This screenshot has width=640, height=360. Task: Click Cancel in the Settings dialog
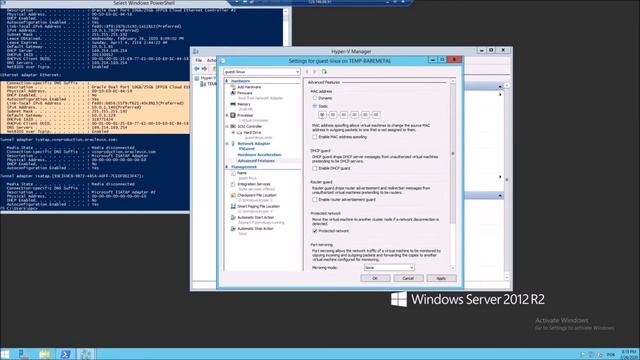click(x=408, y=278)
